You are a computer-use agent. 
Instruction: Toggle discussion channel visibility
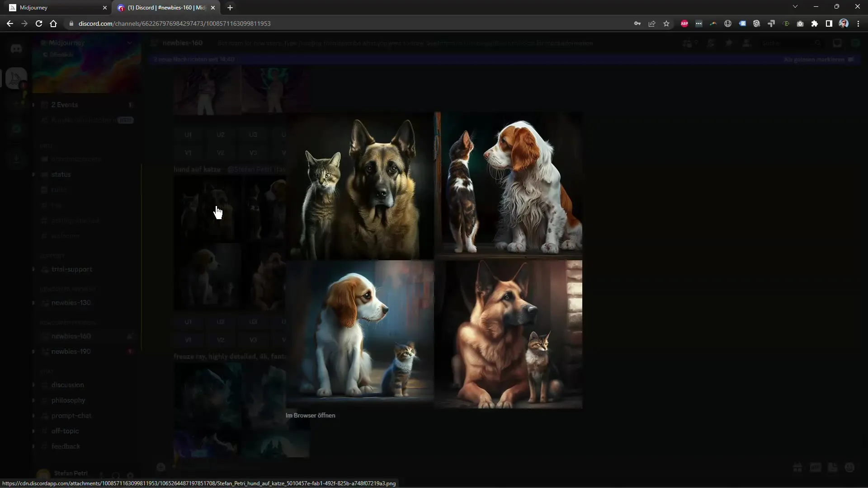pyautogui.click(x=33, y=385)
